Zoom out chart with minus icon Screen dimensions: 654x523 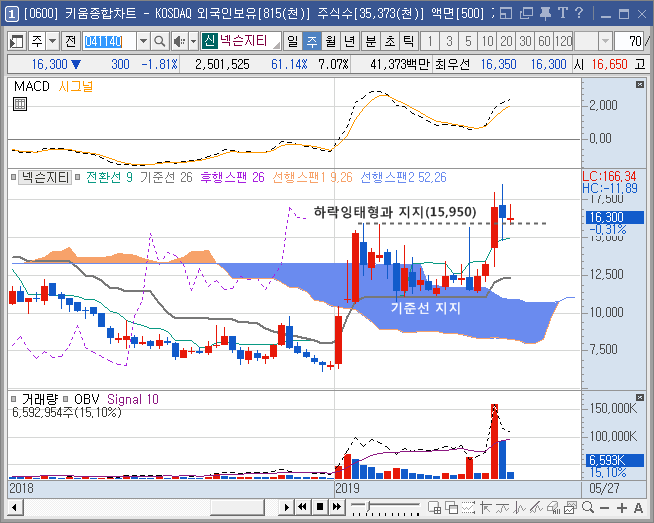click(605, 508)
